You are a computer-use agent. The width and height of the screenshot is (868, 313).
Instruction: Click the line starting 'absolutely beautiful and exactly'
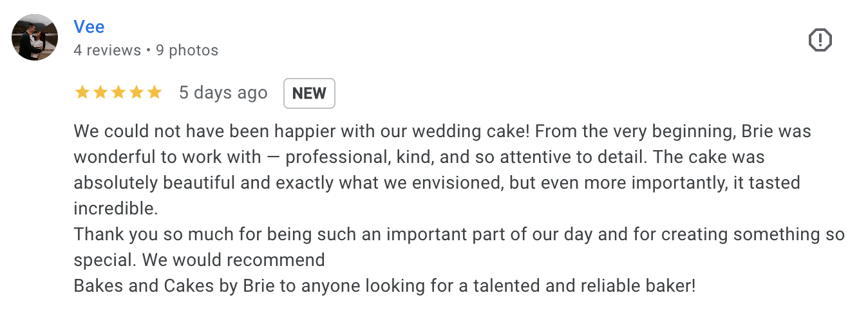[437, 183]
